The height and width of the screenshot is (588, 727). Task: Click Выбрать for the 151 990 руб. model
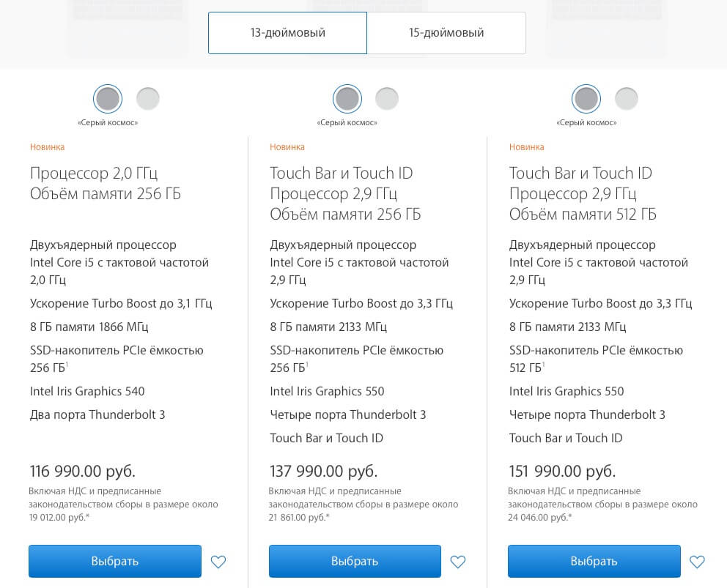coord(594,561)
